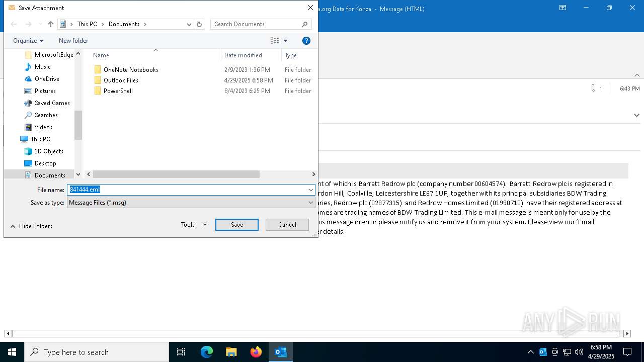
Task: Click the taskbar search box
Action: 97,352
